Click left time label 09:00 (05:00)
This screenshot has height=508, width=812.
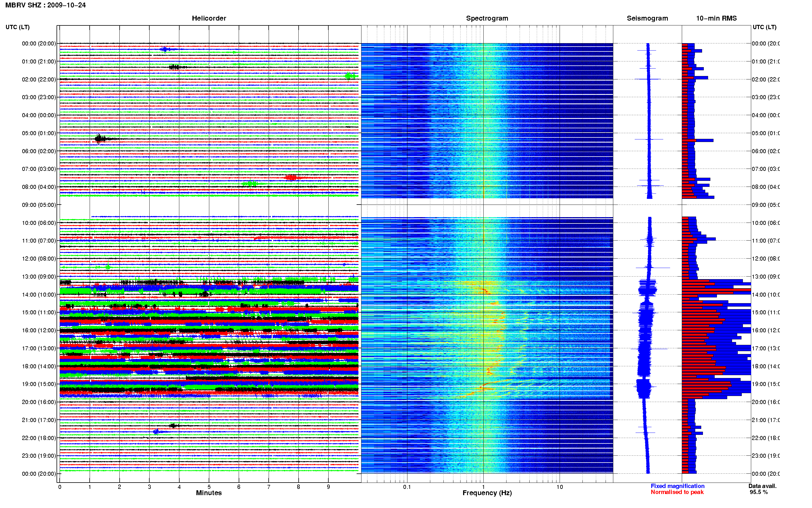39,205
